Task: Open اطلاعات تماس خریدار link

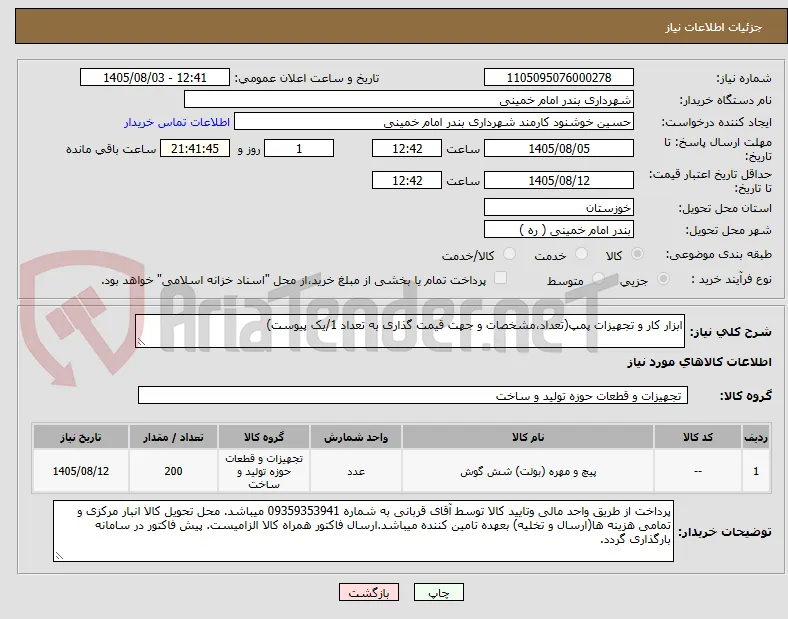Action: 177,123
